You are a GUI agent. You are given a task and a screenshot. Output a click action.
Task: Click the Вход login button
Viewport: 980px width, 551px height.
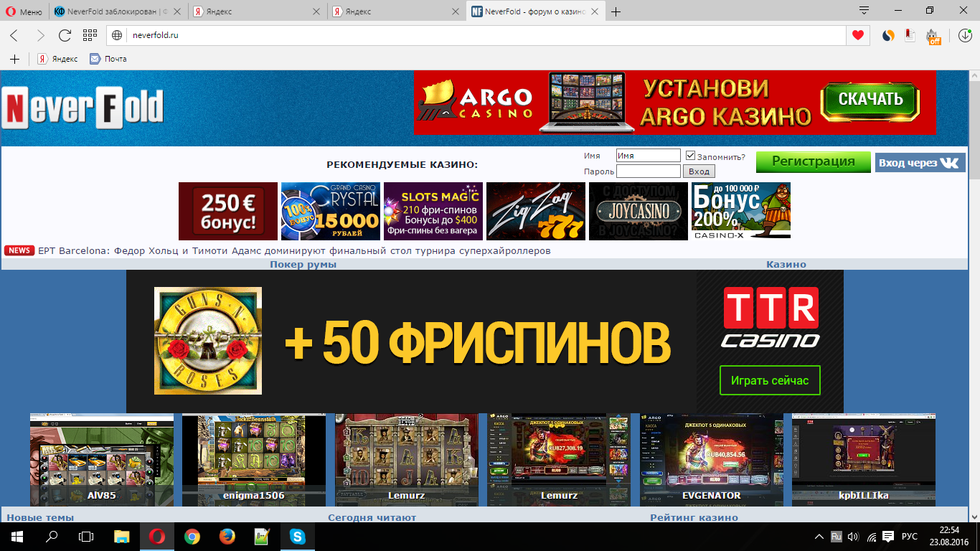[x=698, y=171]
